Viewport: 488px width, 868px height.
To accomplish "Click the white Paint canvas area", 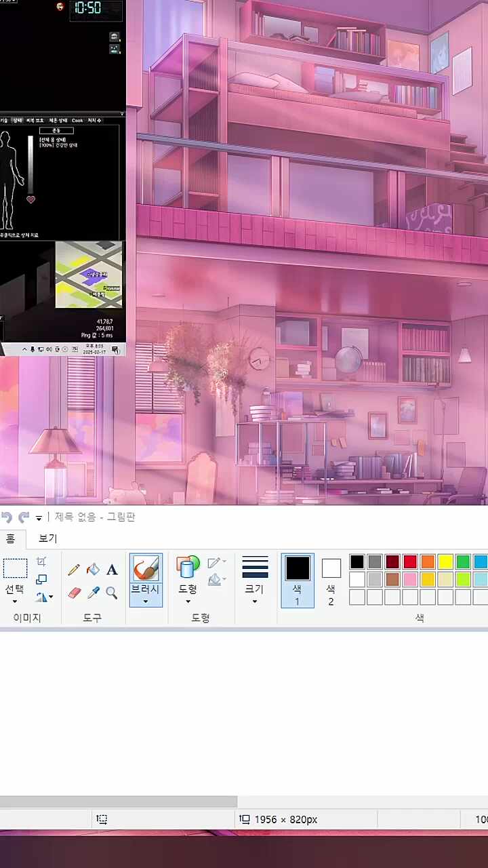I will coord(244,712).
